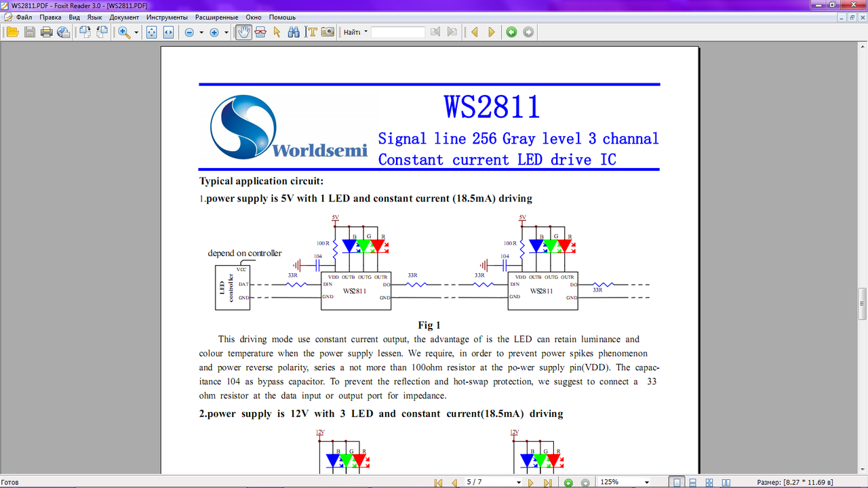Click the WS2811 heading text

492,107
